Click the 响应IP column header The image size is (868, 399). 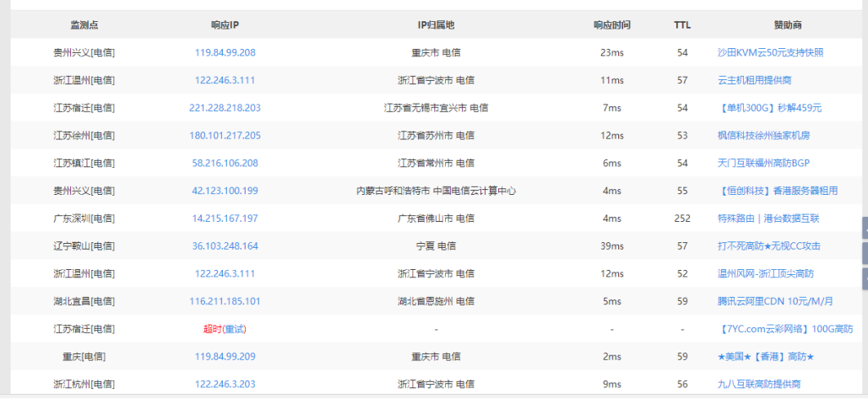point(225,25)
